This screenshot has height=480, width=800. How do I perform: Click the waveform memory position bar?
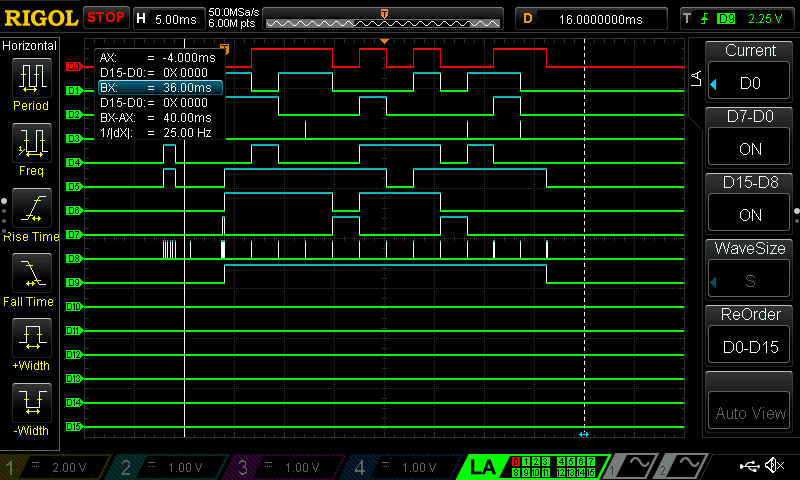click(x=385, y=18)
